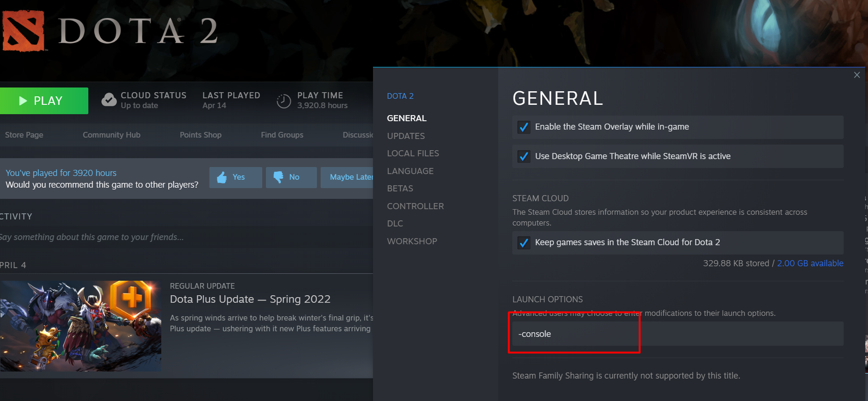The width and height of the screenshot is (868, 401).
Task: Toggle Enable the Steam Overlay while in-game
Action: [524, 127]
